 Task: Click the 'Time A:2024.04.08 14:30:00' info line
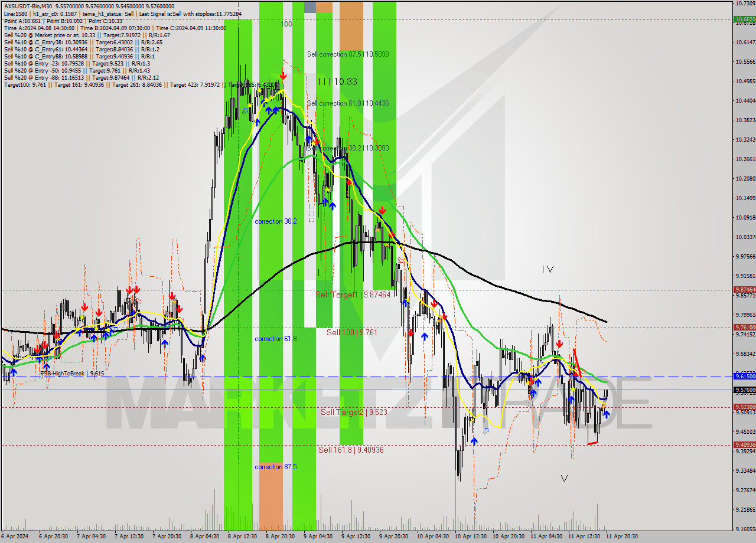click(115, 28)
